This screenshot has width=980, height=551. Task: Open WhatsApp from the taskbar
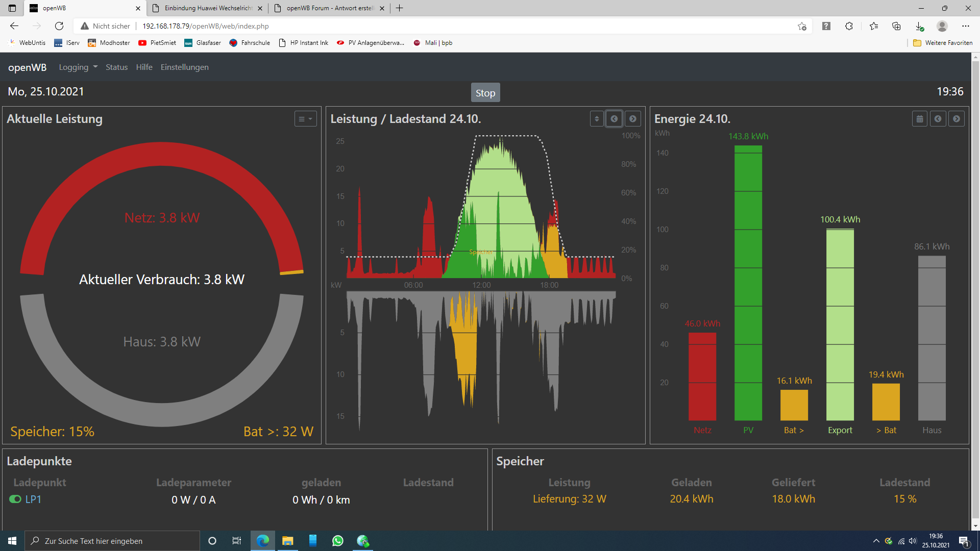[337, 541]
